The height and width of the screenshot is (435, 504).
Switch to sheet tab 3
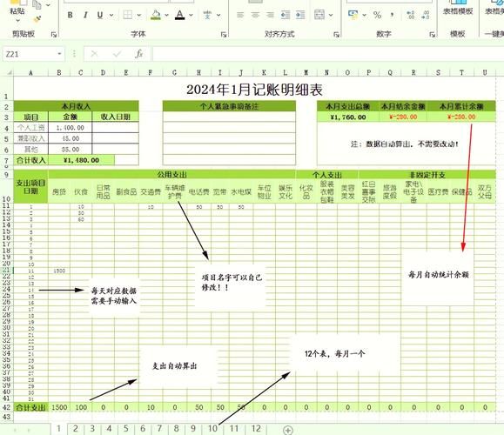point(92,429)
